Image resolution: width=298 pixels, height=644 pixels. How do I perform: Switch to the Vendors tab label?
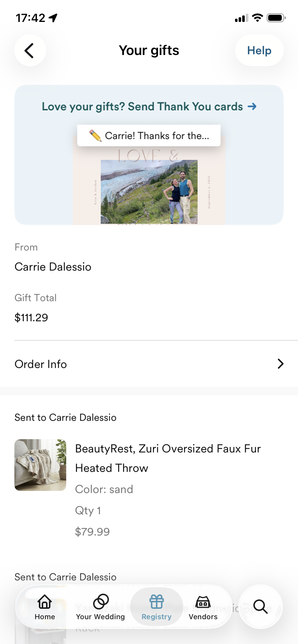[x=203, y=617]
